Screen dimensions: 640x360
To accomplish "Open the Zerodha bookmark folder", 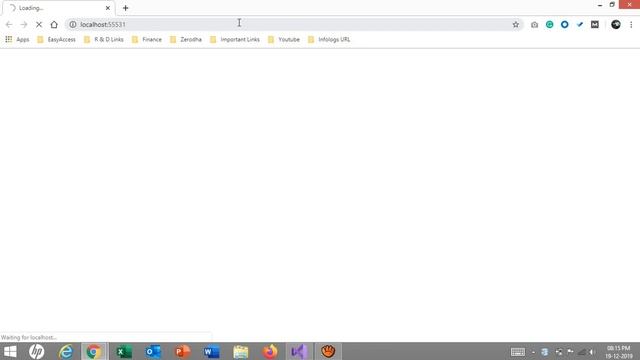I will tap(186, 39).
